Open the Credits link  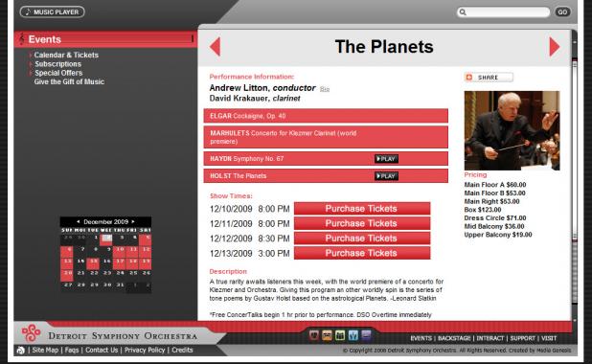(x=182, y=350)
